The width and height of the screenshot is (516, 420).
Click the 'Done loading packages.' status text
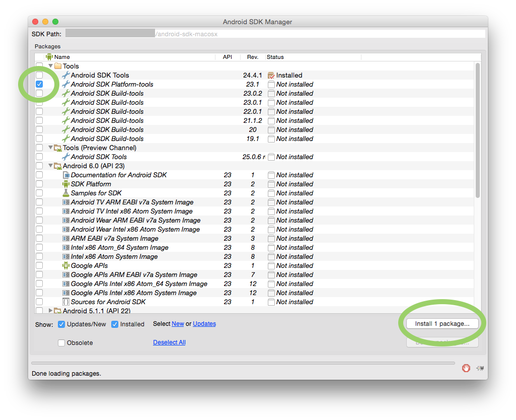tap(66, 374)
